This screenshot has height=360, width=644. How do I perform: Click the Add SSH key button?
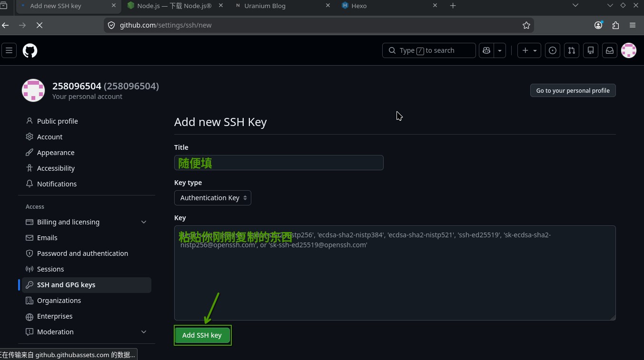click(x=202, y=335)
